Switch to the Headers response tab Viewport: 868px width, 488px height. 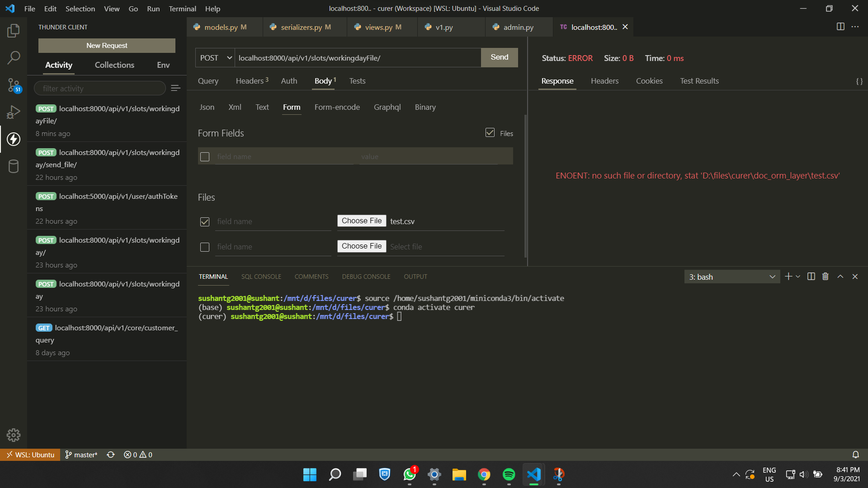[604, 81]
